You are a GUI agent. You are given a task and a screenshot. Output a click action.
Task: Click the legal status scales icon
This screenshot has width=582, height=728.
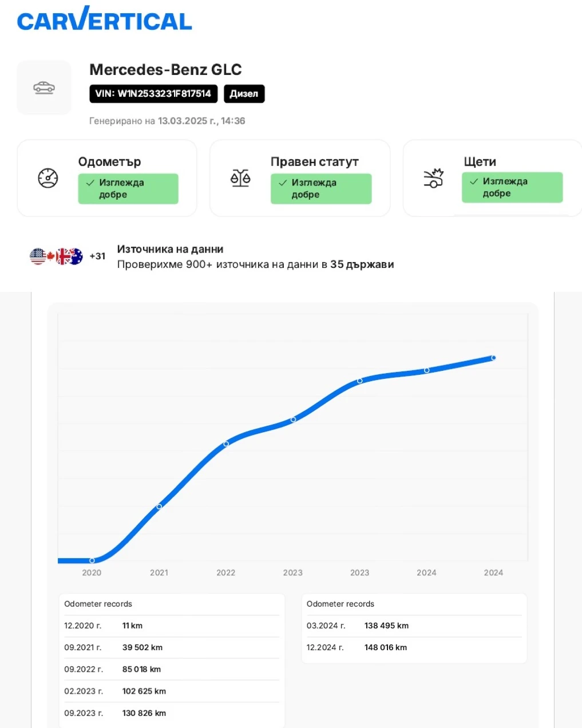click(x=240, y=179)
